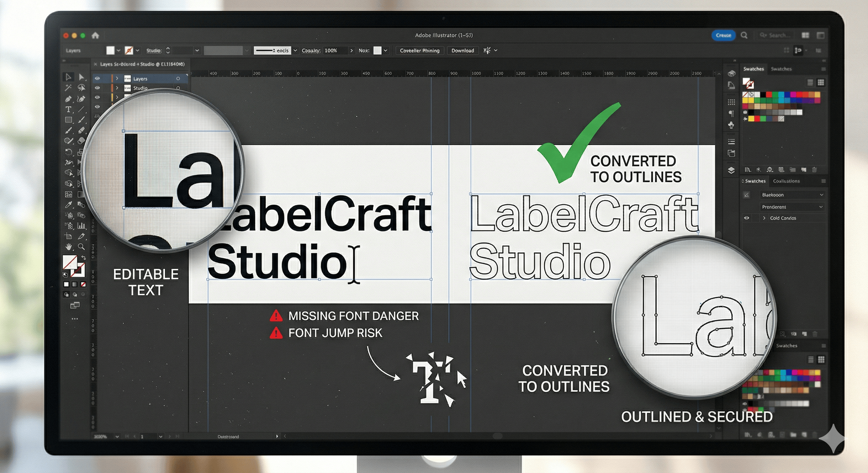Click the blue Create button

pyautogui.click(x=723, y=35)
